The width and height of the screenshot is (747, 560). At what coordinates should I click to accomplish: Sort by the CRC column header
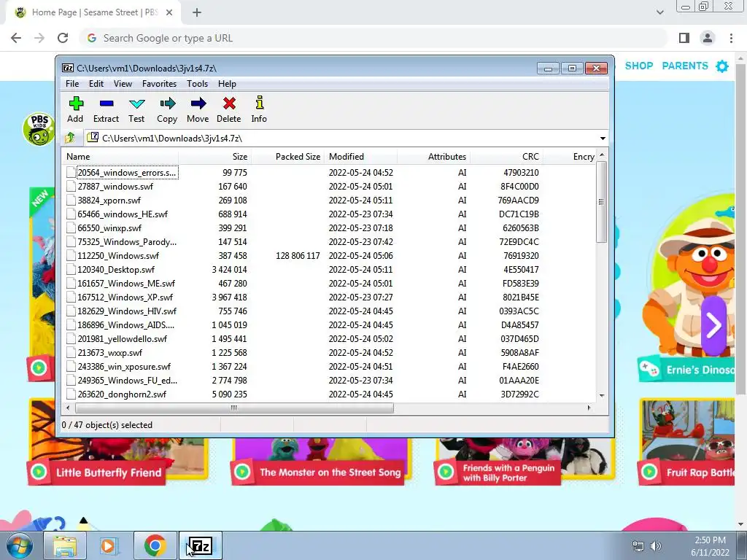coord(506,157)
